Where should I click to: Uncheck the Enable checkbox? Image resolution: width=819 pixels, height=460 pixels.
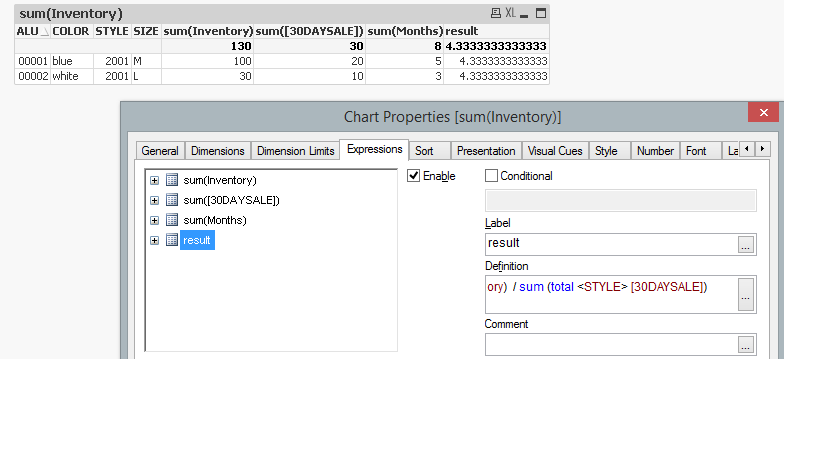click(413, 176)
